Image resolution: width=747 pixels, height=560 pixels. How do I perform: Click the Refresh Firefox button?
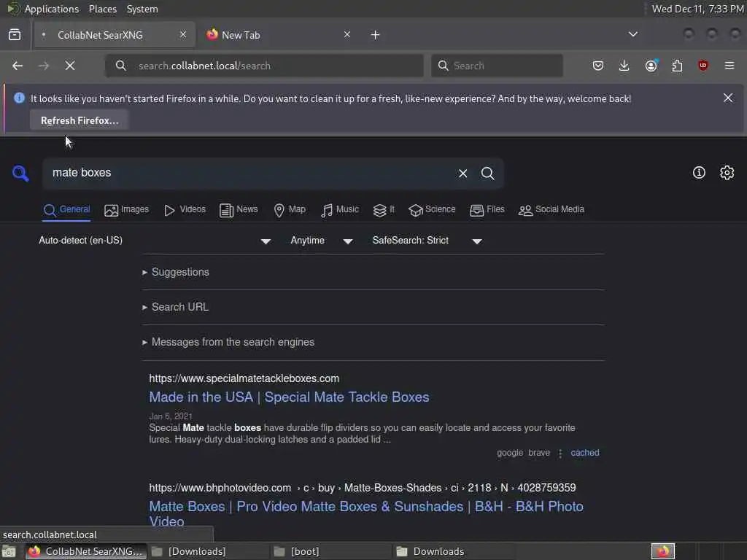[80, 120]
